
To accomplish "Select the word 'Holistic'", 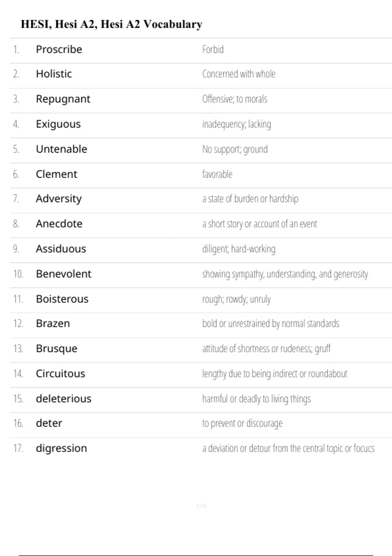I will click(x=54, y=74).
